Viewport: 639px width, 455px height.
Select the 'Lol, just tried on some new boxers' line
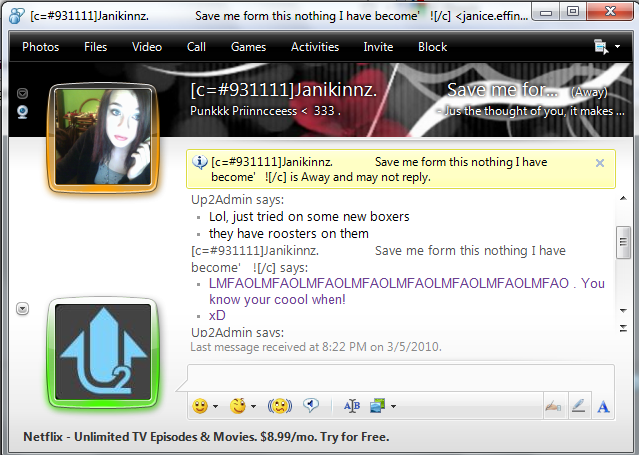(x=309, y=216)
